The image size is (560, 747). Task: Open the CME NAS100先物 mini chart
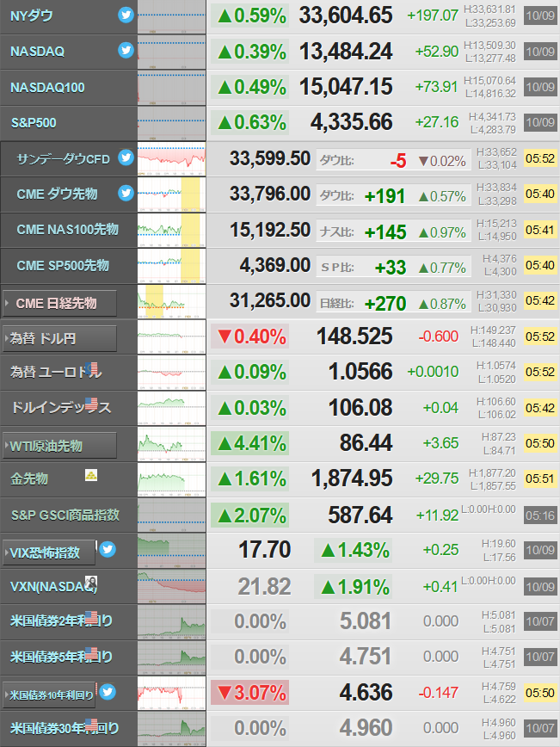171,230
